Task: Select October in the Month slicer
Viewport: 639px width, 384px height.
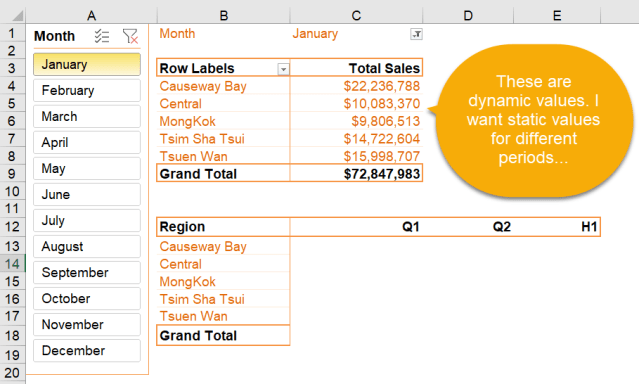Action: [x=87, y=299]
